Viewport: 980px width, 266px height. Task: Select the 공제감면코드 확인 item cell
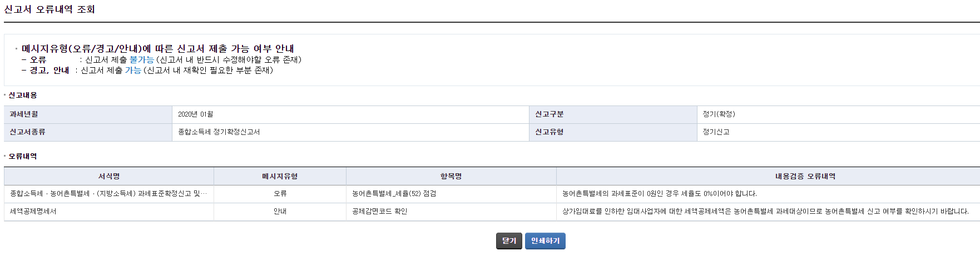coord(379,212)
